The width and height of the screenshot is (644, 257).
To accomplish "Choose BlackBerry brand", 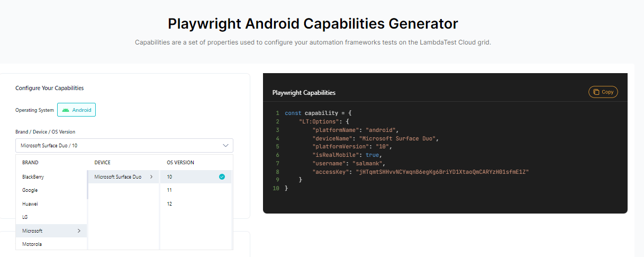I will click(x=51, y=176).
